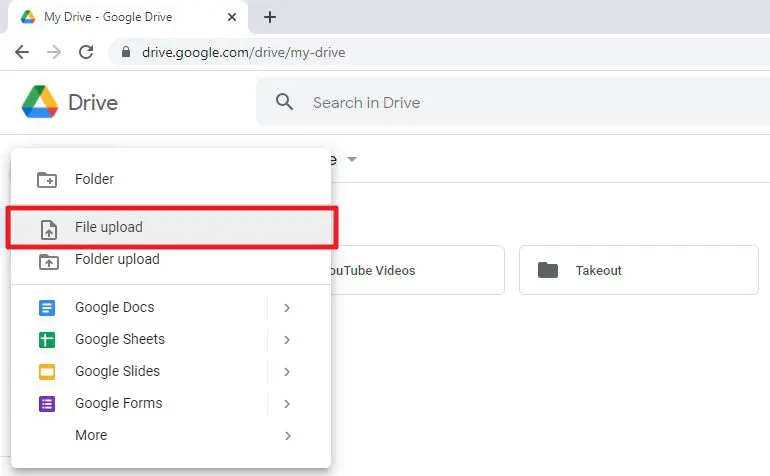The width and height of the screenshot is (770, 476).
Task: Select Folder upload menu entry
Action: (171, 259)
